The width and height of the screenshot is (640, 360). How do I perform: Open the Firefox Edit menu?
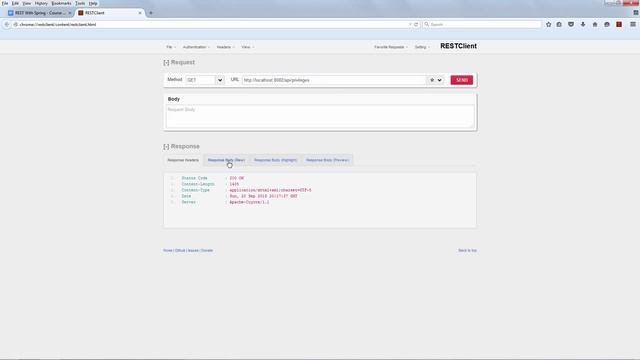16,3
